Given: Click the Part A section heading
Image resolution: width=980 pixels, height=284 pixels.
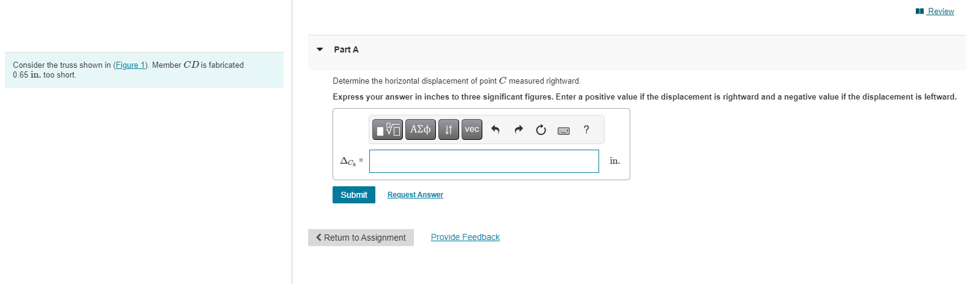Looking at the screenshot, I should click(x=346, y=49).
